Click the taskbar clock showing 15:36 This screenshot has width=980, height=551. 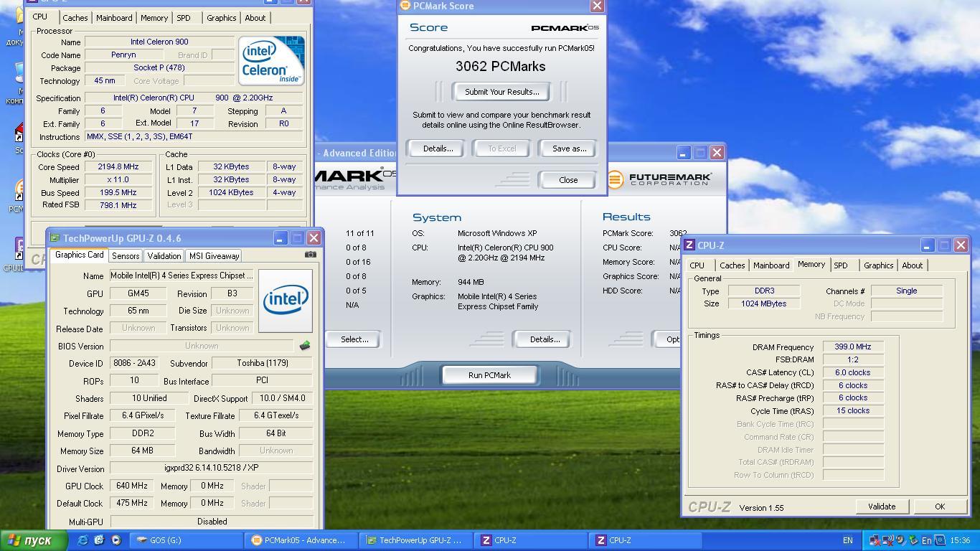coord(959,540)
